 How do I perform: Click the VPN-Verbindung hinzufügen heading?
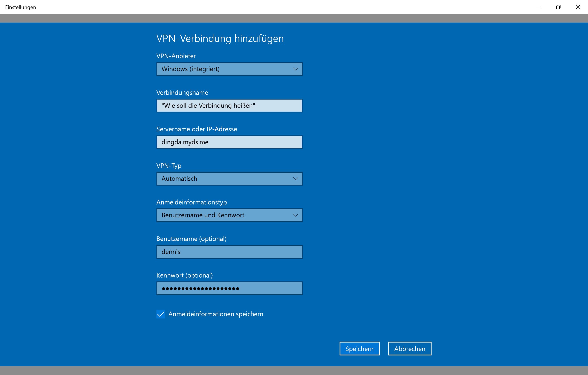point(220,39)
